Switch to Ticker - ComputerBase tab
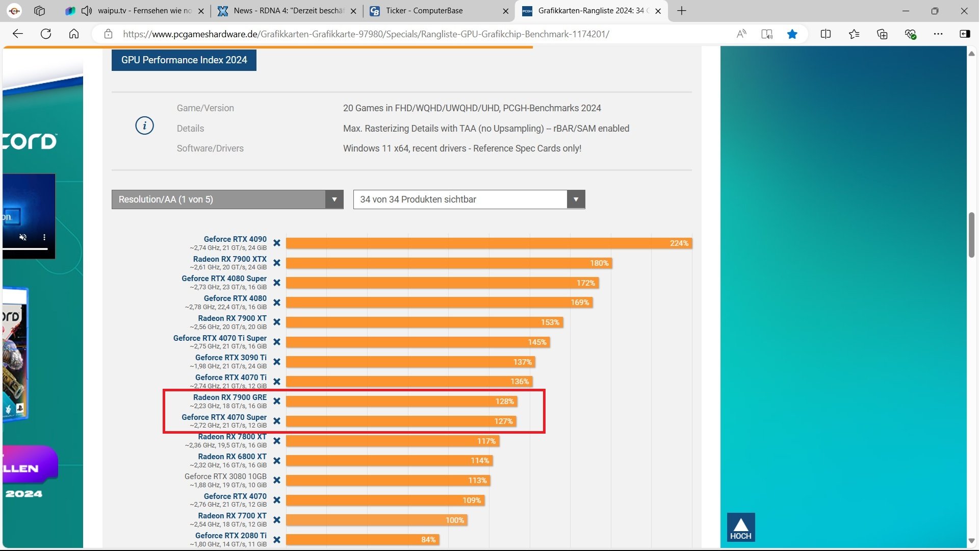 pos(424,11)
